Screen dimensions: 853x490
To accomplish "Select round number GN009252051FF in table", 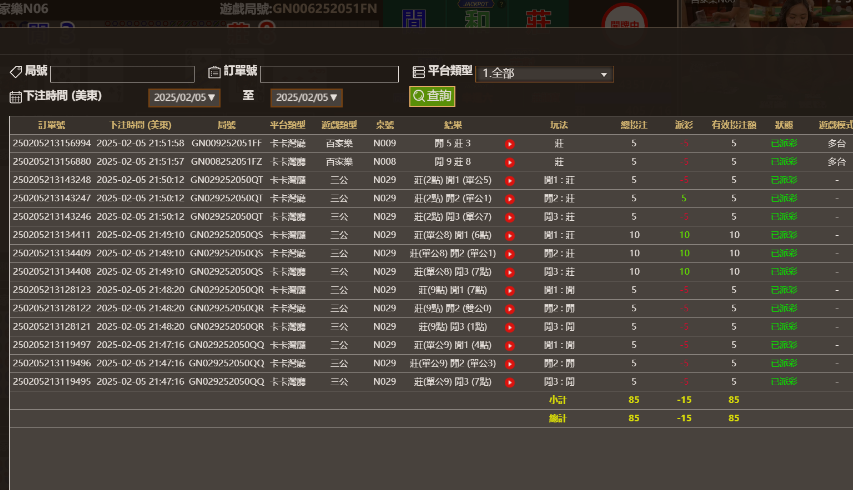I will click(x=226, y=144).
